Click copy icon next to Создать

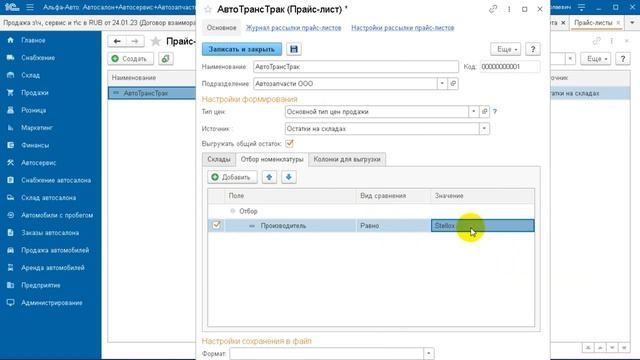point(166,59)
